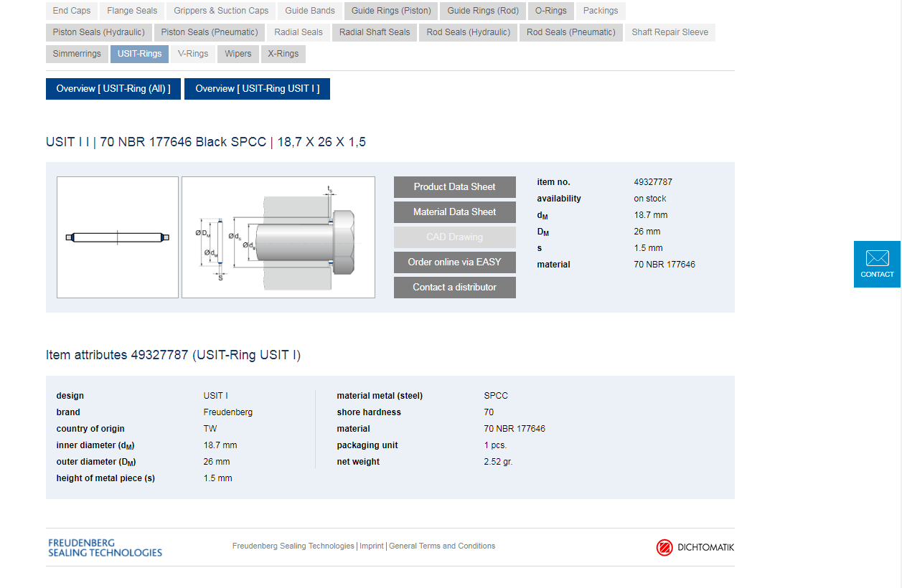The width and height of the screenshot is (902, 588).
Task: Click Contact a distributor button
Action: [455, 288]
